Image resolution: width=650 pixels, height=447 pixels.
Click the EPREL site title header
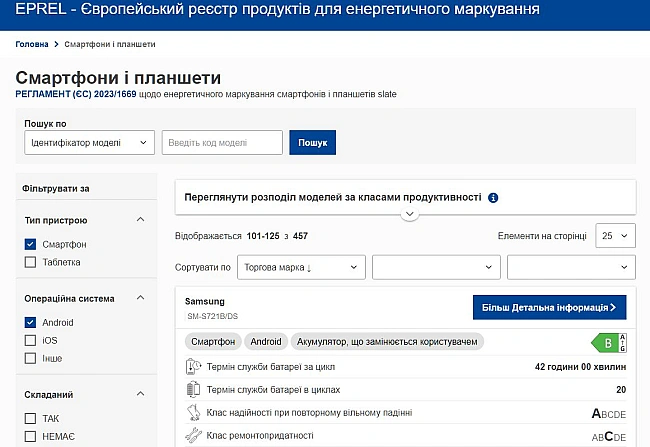[277, 9]
